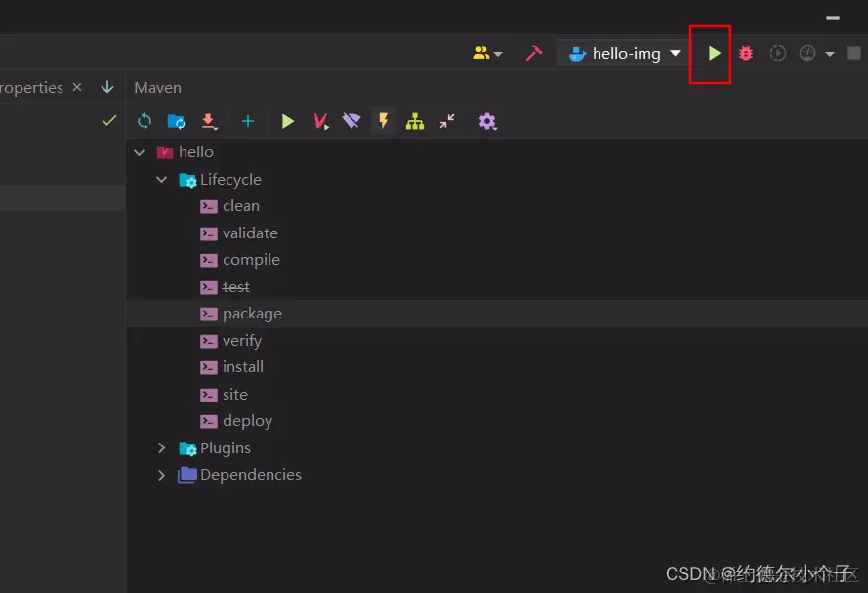Download sources and documentation icon
The image size is (868, 593).
pyautogui.click(x=209, y=121)
